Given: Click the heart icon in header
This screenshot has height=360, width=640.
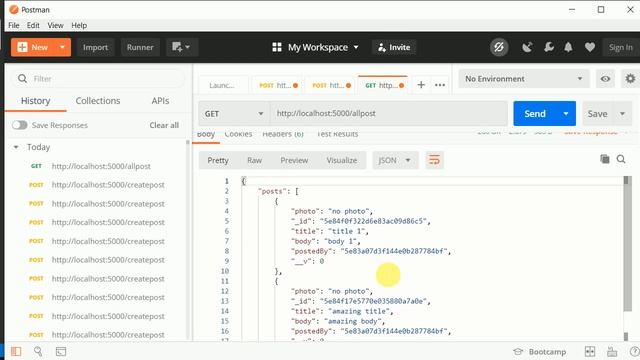Looking at the screenshot, I should coord(589,47).
